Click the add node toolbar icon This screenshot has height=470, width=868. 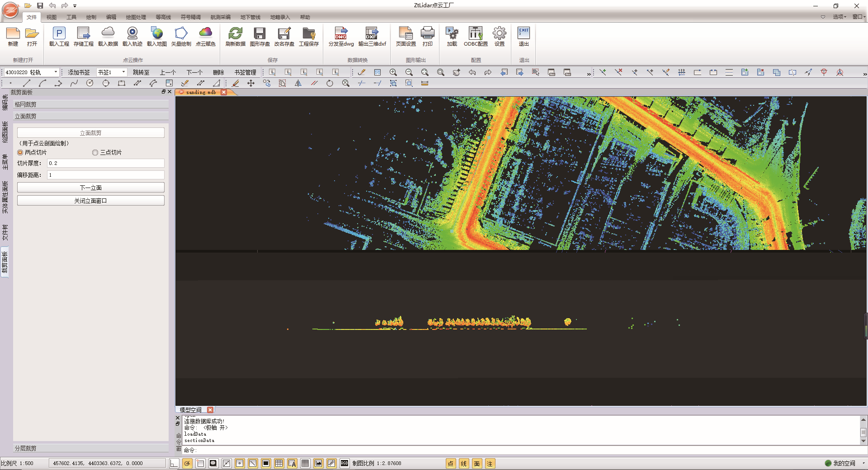(603, 72)
